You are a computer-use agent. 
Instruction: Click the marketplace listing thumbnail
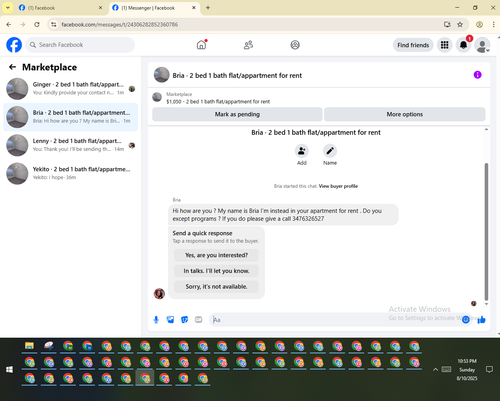pos(157,97)
